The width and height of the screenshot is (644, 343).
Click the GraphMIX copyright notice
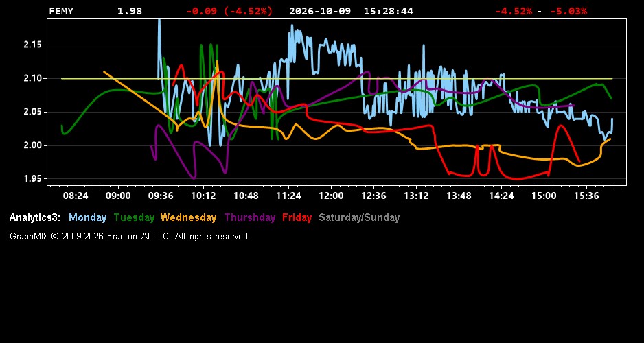(130, 237)
